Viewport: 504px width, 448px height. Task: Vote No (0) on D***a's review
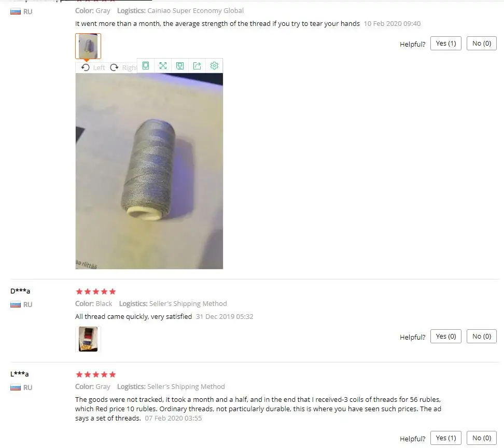482,337
